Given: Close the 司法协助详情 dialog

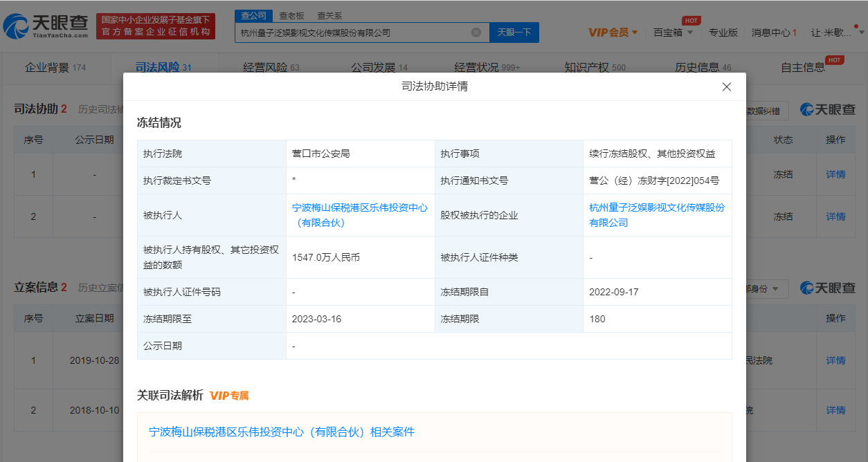Looking at the screenshot, I should [726, 87].
